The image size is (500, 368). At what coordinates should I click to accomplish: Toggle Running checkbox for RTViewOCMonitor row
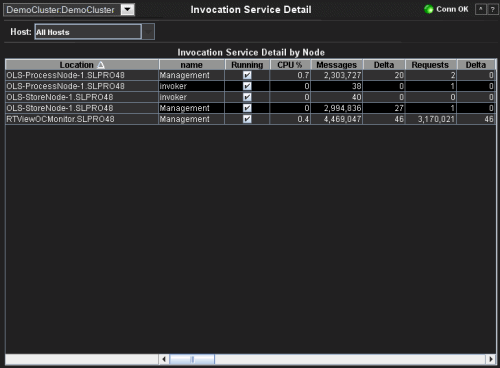point(247,119)
